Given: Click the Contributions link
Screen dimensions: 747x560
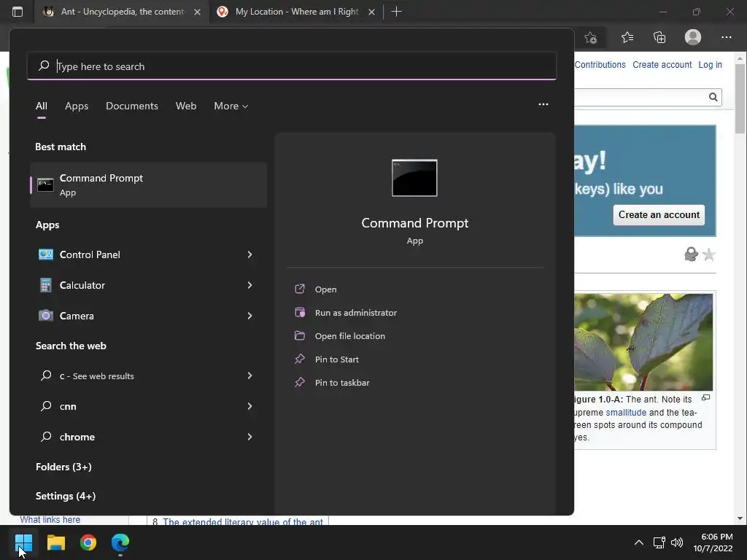Looking at the screenshot, I should tap(600, 65).
